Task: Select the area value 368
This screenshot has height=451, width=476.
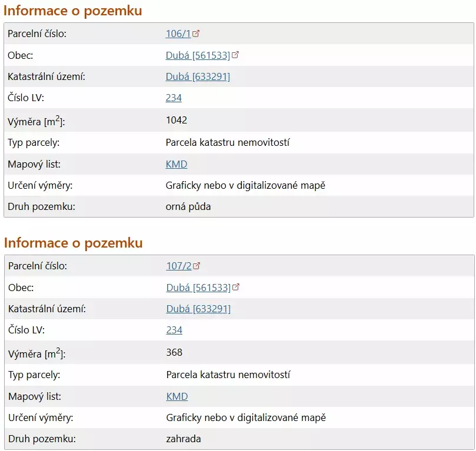Action: click(x=174, y=352)
